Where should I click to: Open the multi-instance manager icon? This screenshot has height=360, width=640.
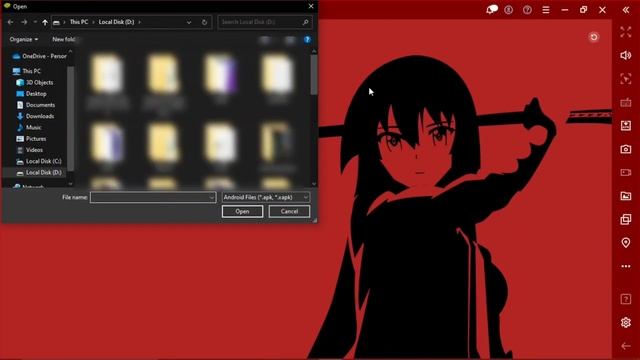626,220
